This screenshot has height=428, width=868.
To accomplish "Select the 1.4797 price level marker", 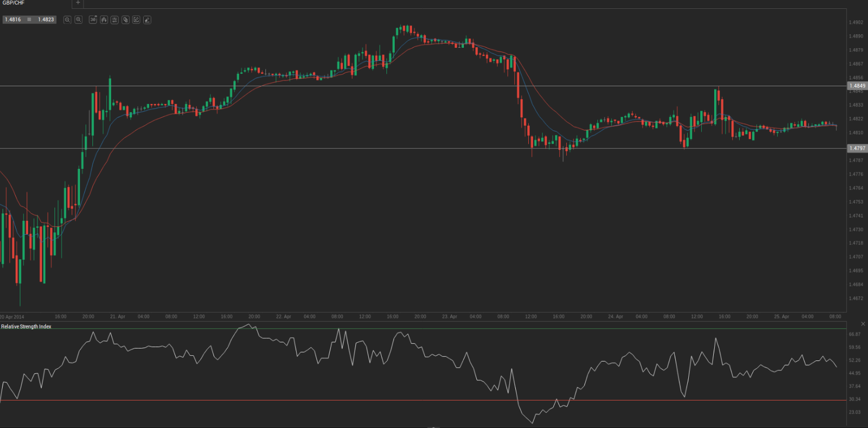I will (x=857, y=149).
